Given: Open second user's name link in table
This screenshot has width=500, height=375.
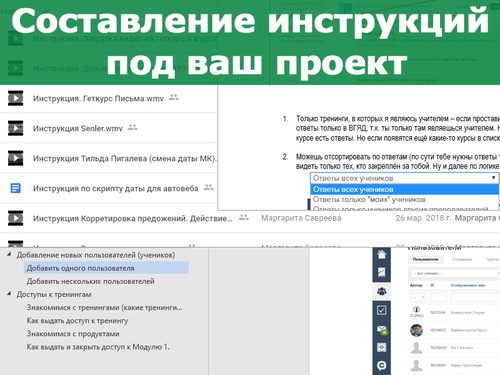Looking at the screenshot, I should click(469, 330).
